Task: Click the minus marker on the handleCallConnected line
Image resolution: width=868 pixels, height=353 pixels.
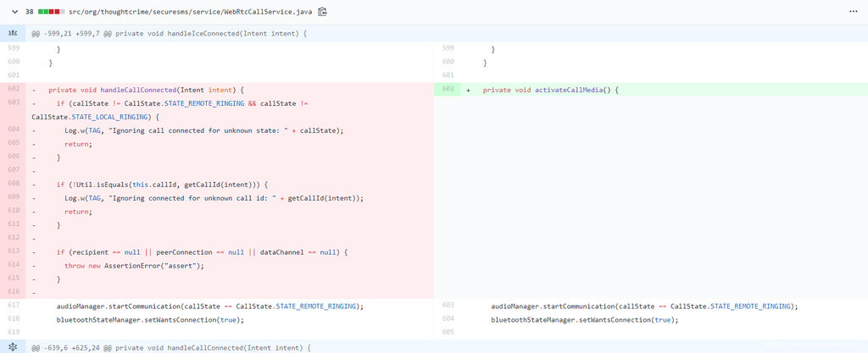Action: 34,90
